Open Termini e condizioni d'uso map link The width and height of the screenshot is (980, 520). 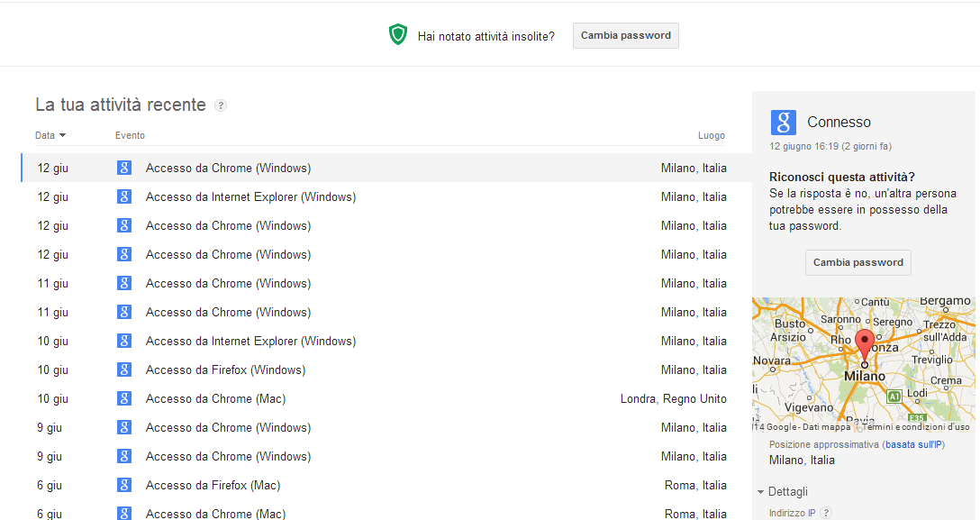pyautogui.click(x=916, y=427)
